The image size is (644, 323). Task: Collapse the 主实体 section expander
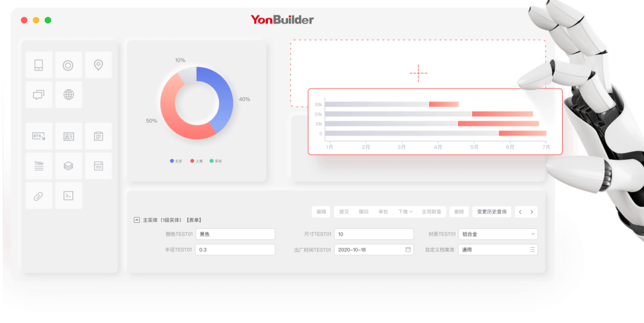137,220
